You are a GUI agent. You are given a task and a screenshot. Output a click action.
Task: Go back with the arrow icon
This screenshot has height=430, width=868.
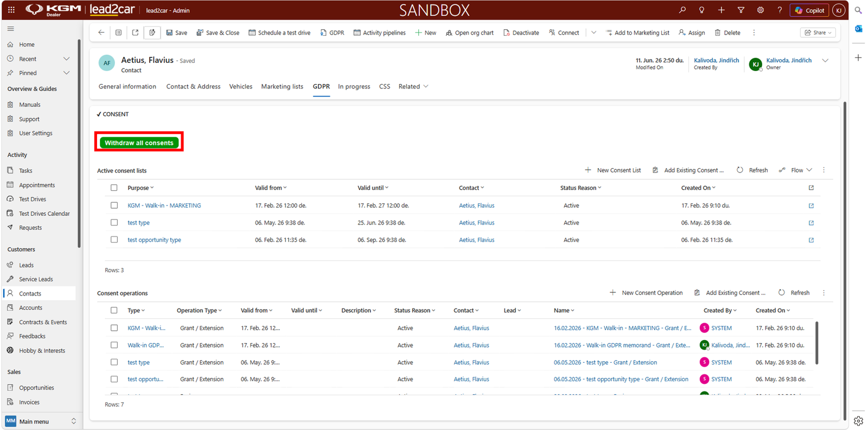101,33
